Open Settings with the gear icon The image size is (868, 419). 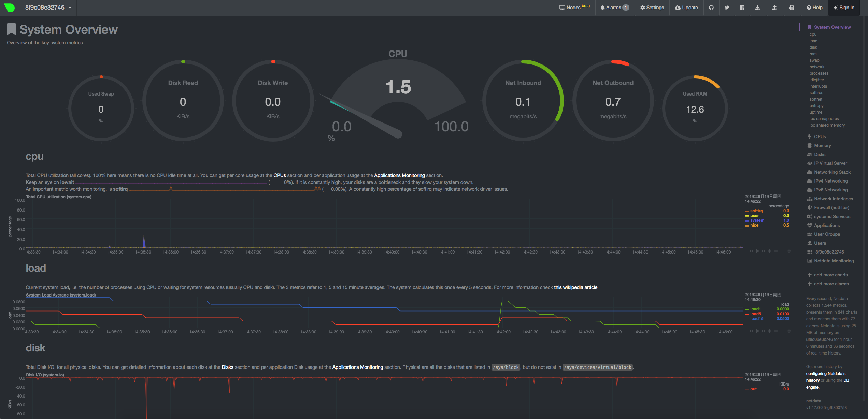tap(652, 8)
